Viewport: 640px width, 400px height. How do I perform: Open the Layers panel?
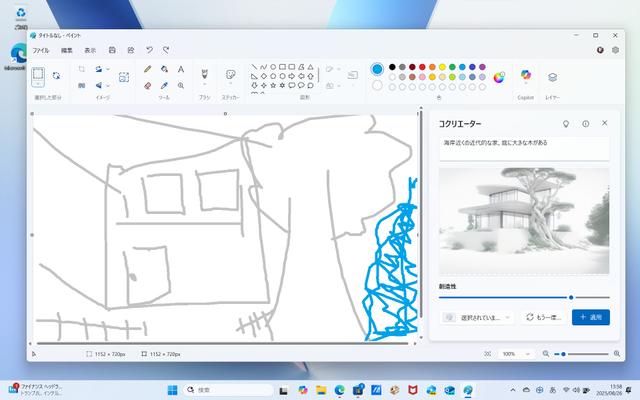point(552,76)
